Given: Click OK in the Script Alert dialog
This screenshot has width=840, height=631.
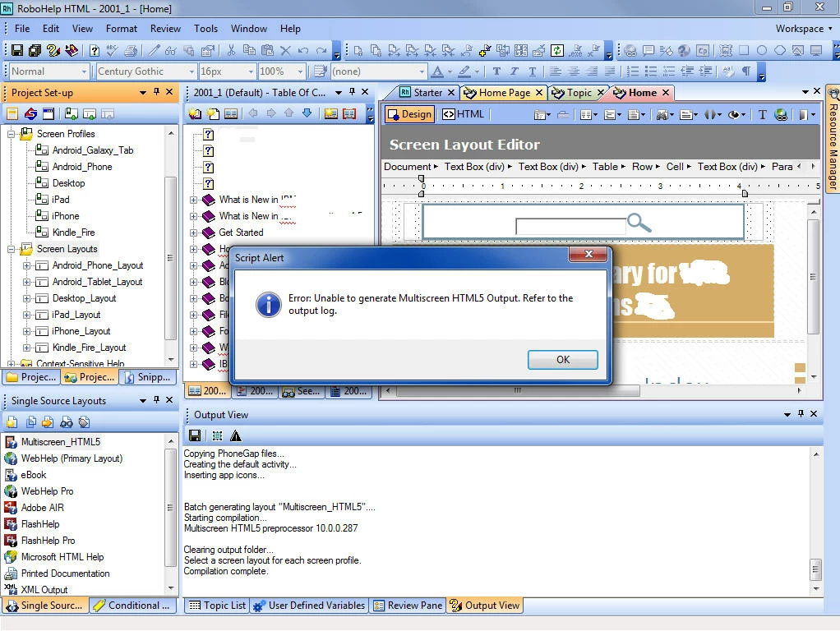Looking at the screenshot, I should (562, 360).
